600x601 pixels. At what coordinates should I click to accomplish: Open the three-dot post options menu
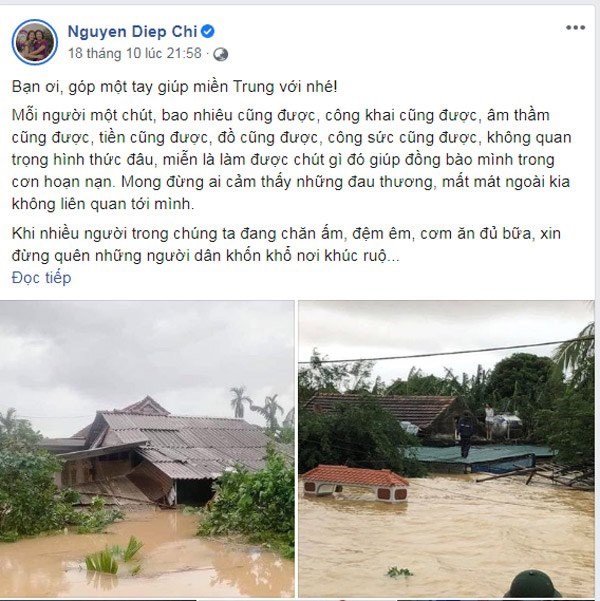575,28
